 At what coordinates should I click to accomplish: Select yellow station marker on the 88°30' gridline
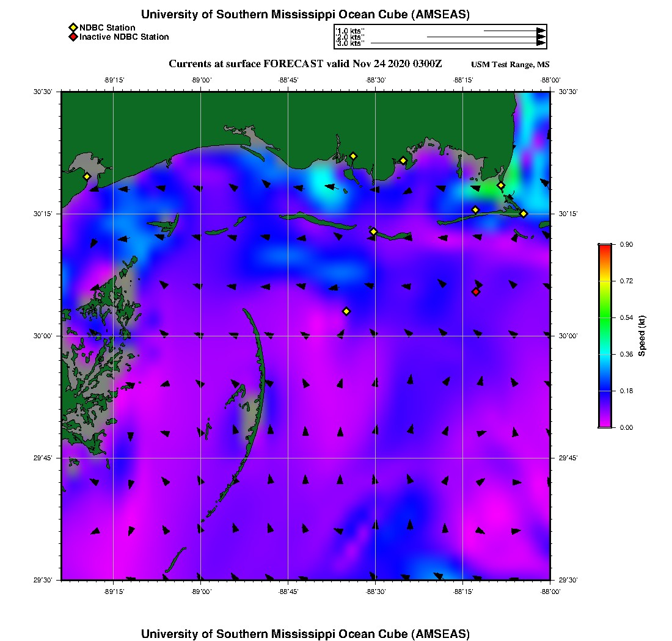click(x=374, y=231)
